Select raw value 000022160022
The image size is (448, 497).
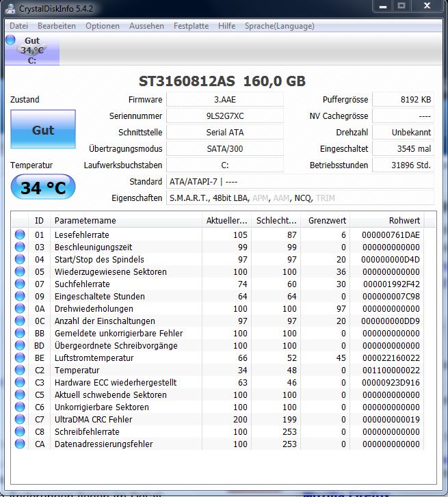coord(391,358)
